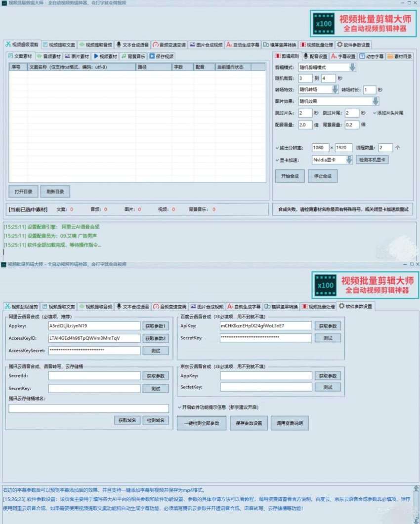Viewport: 420px width, 524px height.
Task: Expand the 剪辑模式 dropdown
Action: (x=352, y=67)
